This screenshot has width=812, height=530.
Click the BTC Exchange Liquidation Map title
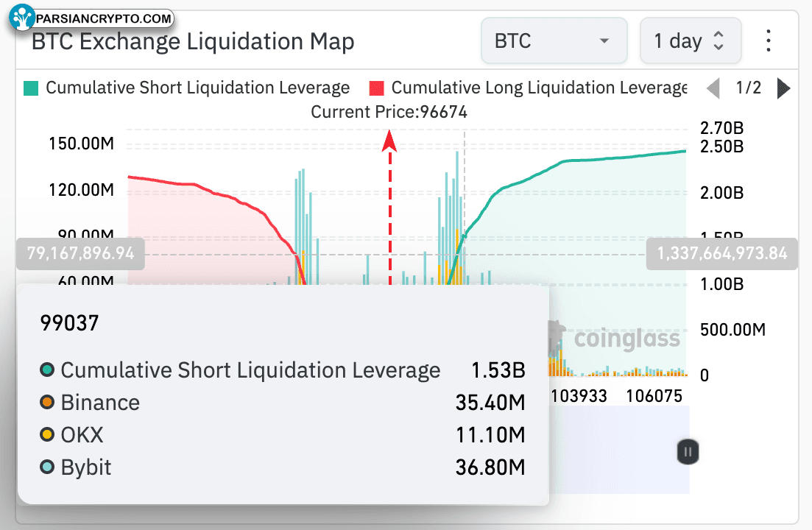click(x=193, y=41)
